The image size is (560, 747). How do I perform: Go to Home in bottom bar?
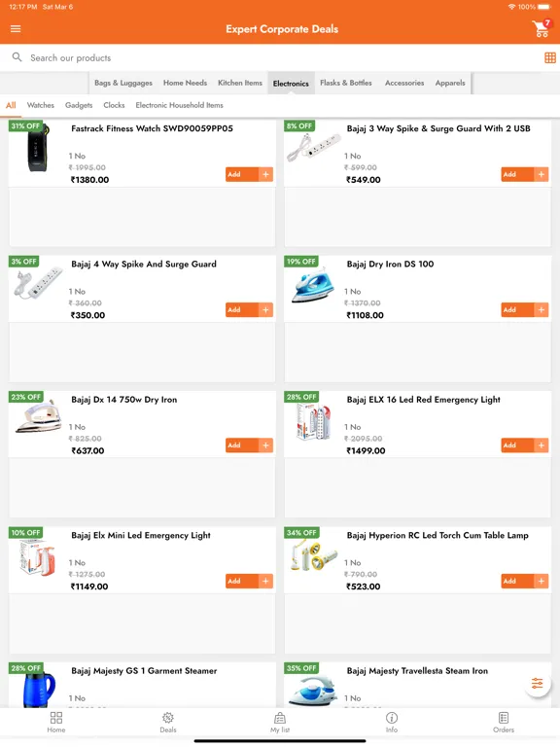coord(56,723)
